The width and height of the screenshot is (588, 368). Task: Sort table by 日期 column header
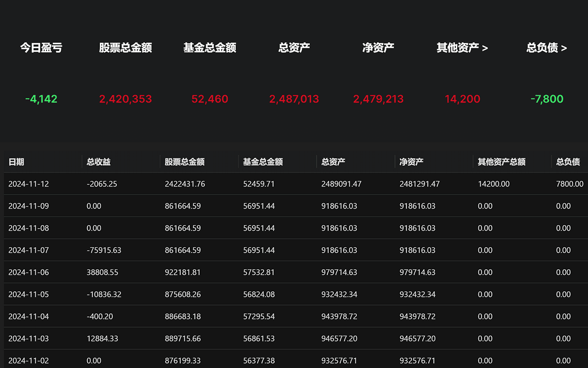(17, 162)
